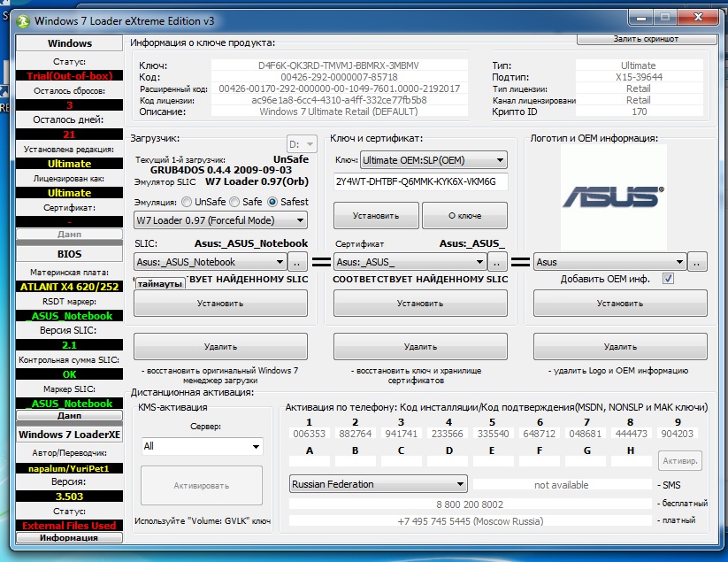Screen dimensions: 728x562
Task: Click the free phone number 8 800 200 8002
Action: [470, 504]
